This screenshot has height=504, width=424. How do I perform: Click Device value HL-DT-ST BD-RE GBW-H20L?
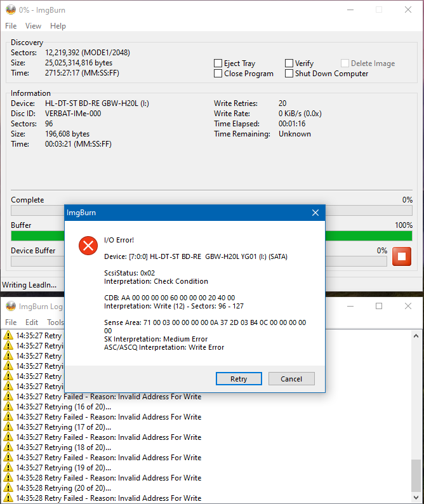click(x=97, y=103)
